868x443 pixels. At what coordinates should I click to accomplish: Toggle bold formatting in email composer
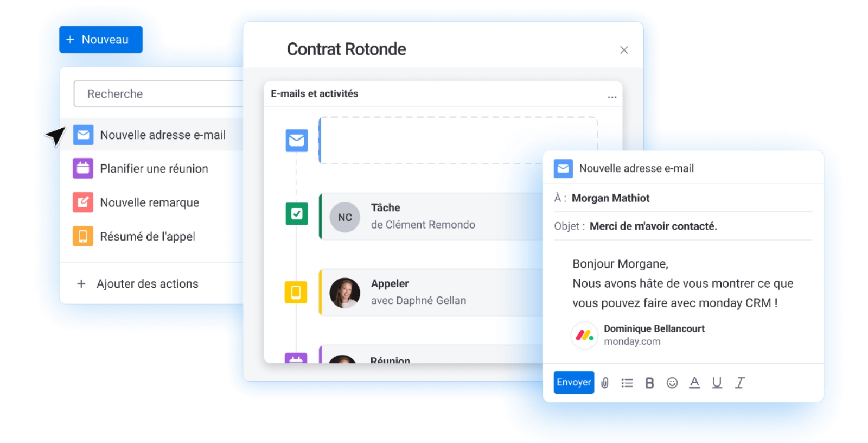point(649,383)
